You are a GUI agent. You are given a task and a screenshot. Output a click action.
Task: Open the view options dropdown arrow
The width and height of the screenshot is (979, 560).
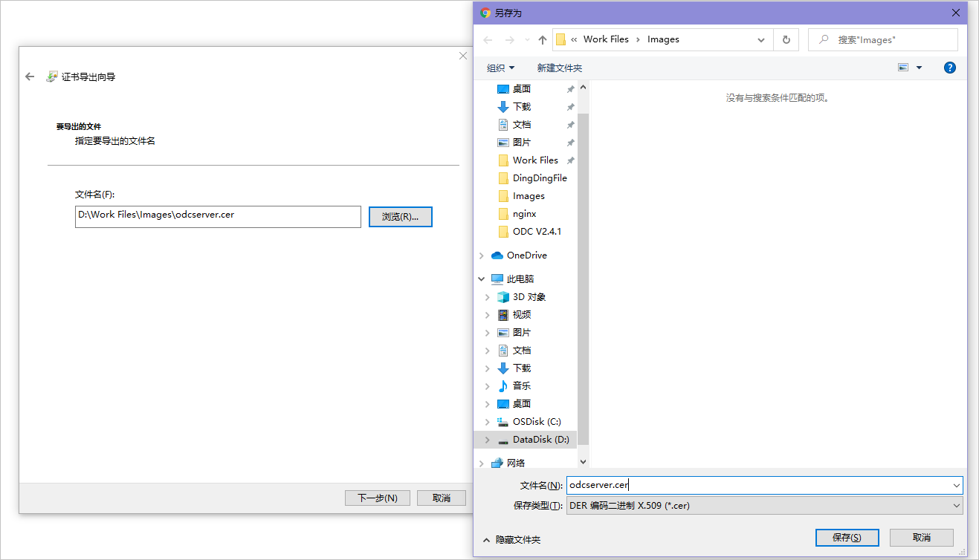click(x=919, y=68)
